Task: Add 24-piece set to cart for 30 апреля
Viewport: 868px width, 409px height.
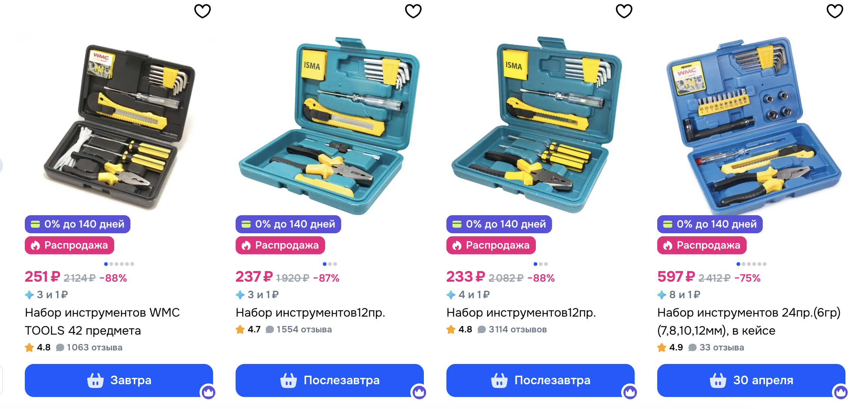Action: (x=751, y=380)
